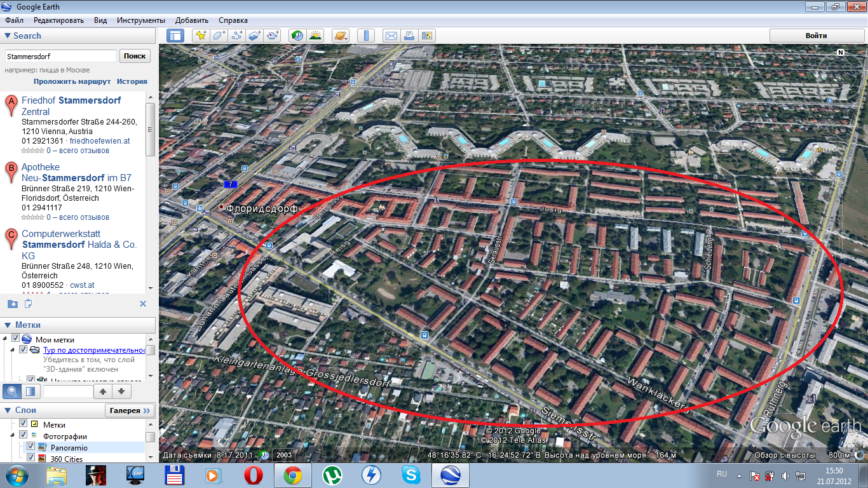Open the Редактировать menu
The width and height of the screenshot is (868, 488).
[58, 20]
